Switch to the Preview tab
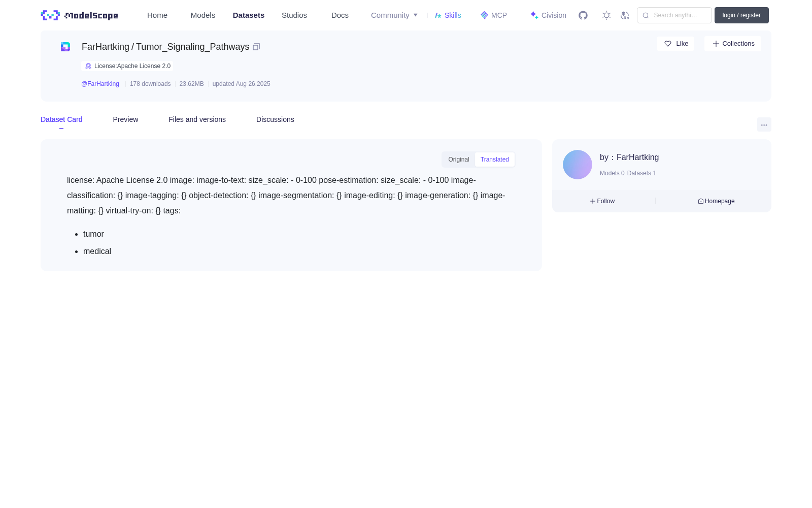 (125, 119)
